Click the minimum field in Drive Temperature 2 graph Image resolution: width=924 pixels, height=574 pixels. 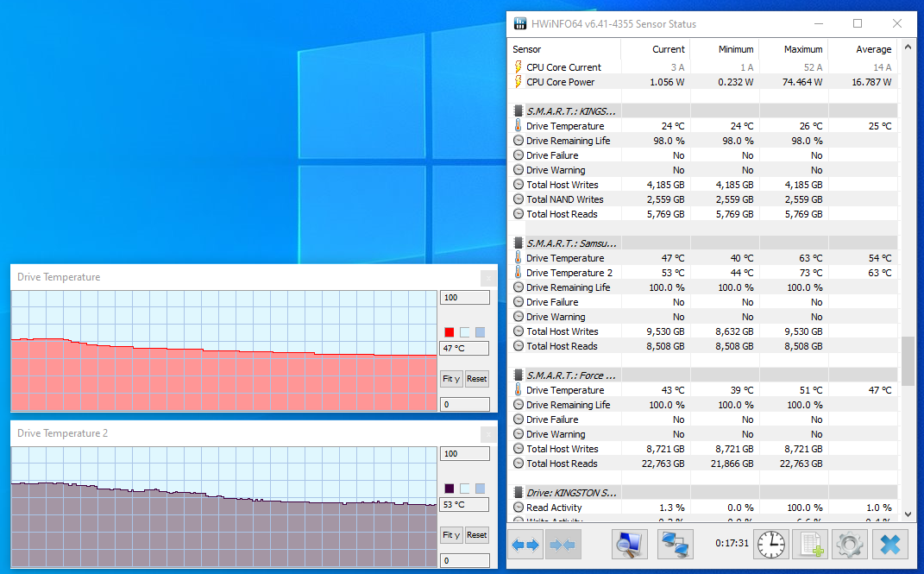465,560
